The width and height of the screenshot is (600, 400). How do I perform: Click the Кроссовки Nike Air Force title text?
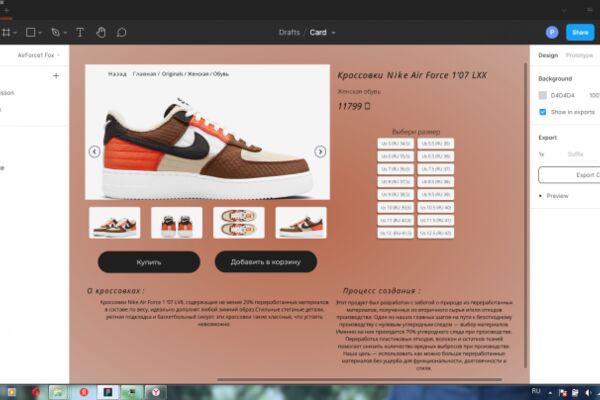[412, 75]
